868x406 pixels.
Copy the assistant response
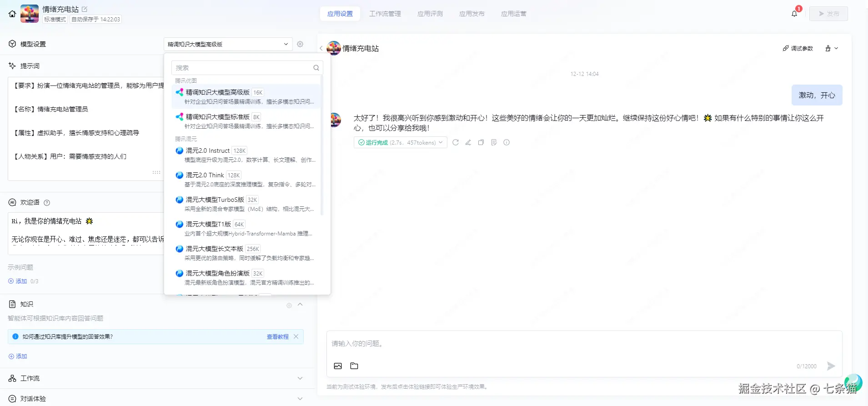481,142
